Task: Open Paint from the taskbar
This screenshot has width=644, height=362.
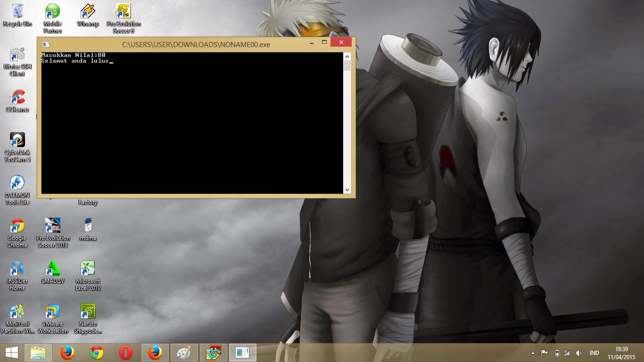Action: [x=184, y=353]
